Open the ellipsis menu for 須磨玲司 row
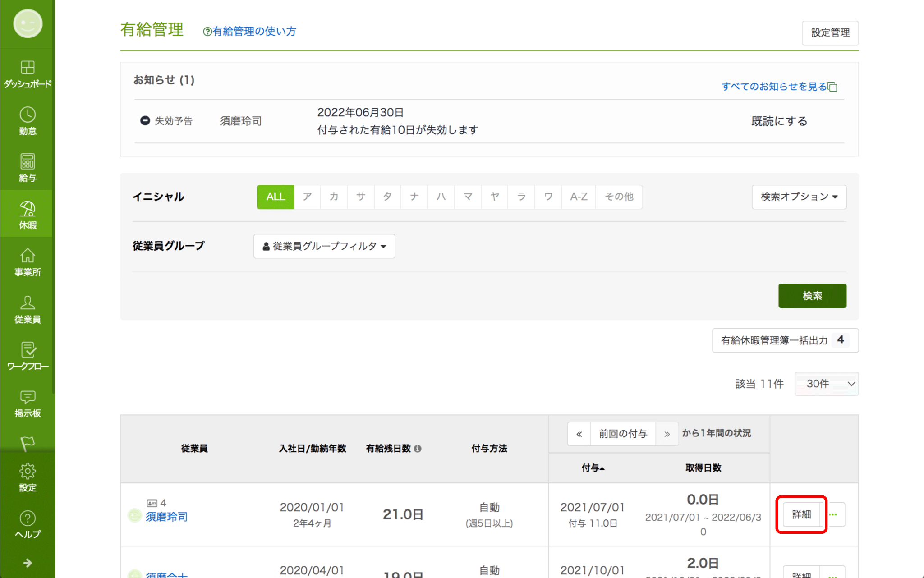 tap(833, 514)
